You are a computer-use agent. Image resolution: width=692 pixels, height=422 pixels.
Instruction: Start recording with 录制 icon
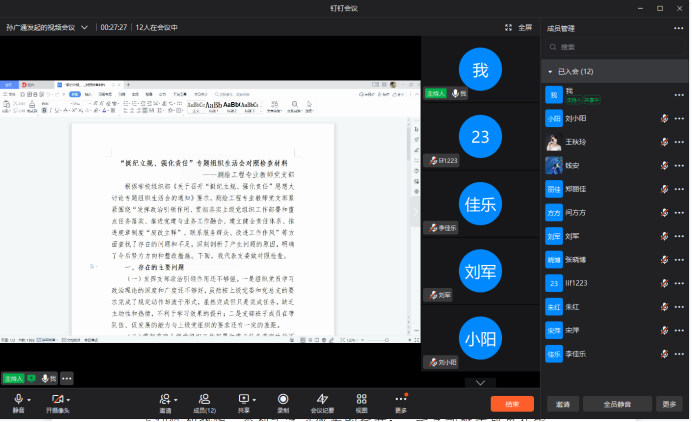coord(283,402)
